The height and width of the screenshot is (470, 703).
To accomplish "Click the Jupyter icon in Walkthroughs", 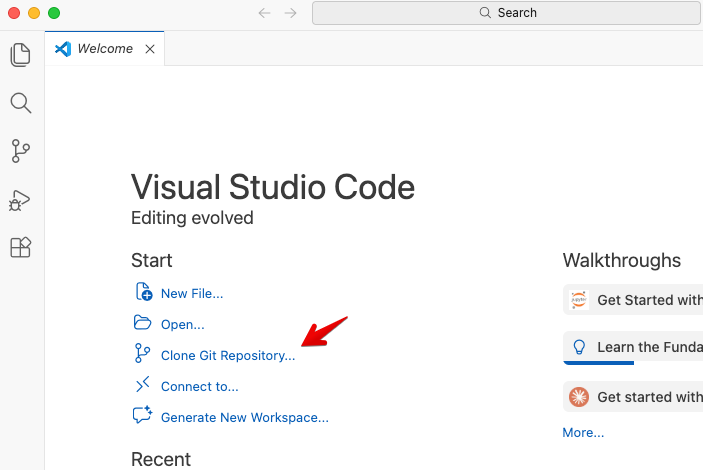I will tap(579, 300).
